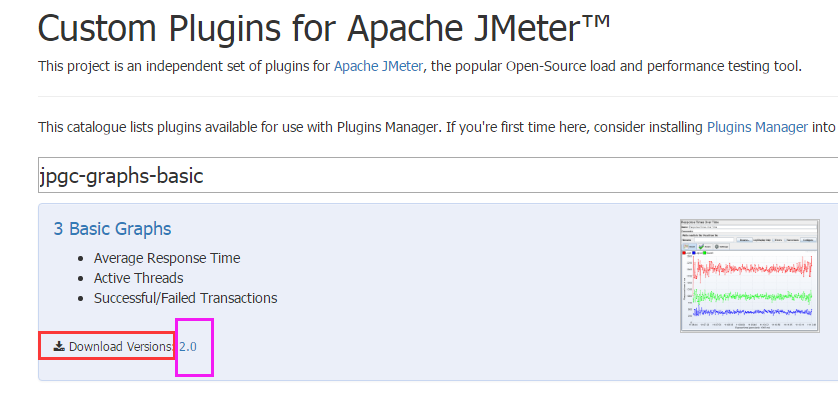This screenshot has height=394, width=838.
Task: Click the Download Versions label
Action: [121, 346]
